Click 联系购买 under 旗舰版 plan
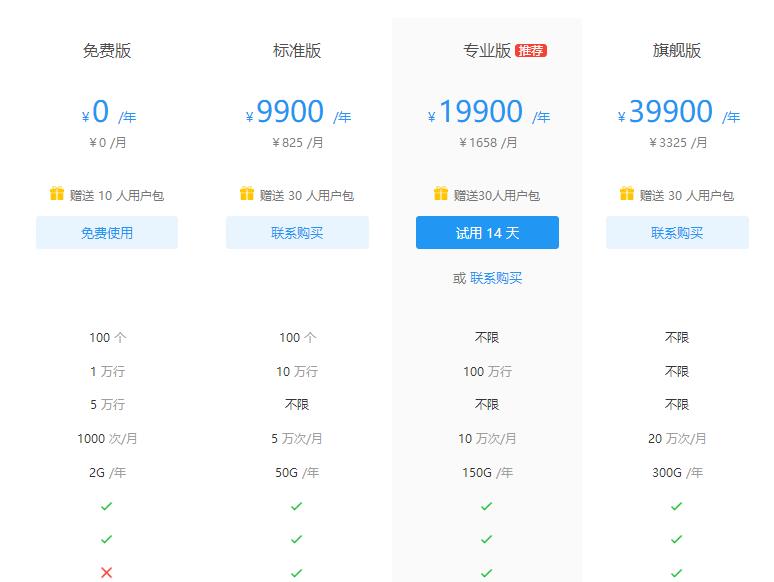Viewport: 774px width, 582px height. [x=677, y=233]
